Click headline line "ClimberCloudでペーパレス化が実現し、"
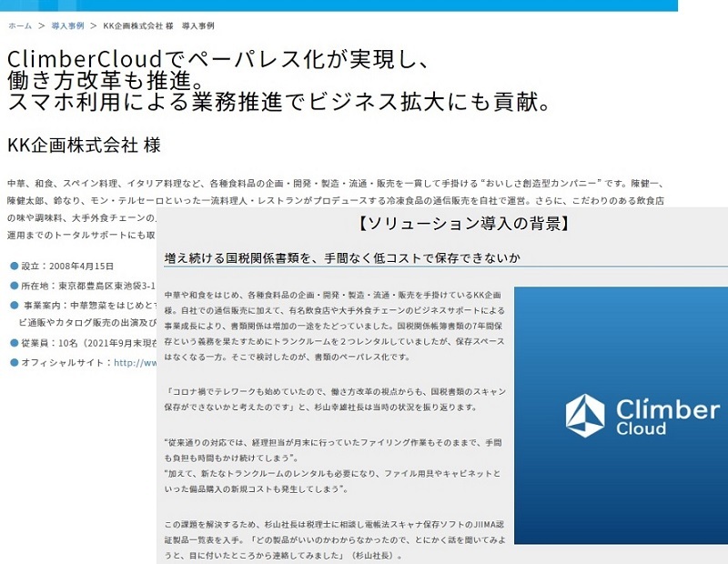This screenshot has width=728, height=564. (220, 59)
